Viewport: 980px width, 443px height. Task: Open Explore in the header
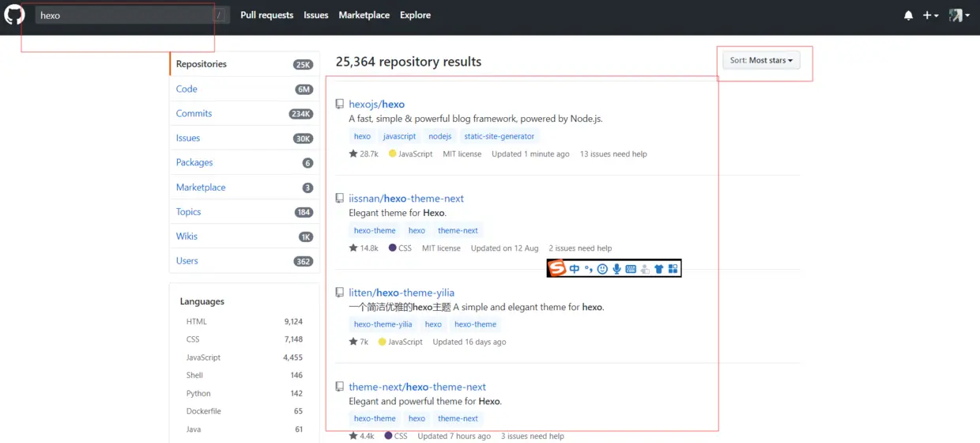coord(415,15)
